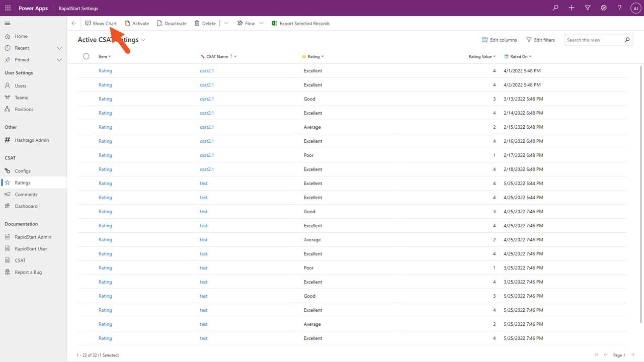Open the settings gear icon
The width and height of the screenshot is (644, 362).
tap(604, 8)
